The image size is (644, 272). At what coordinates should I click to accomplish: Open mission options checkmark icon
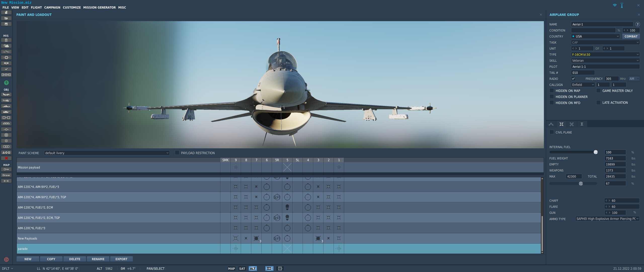(6, 69)
